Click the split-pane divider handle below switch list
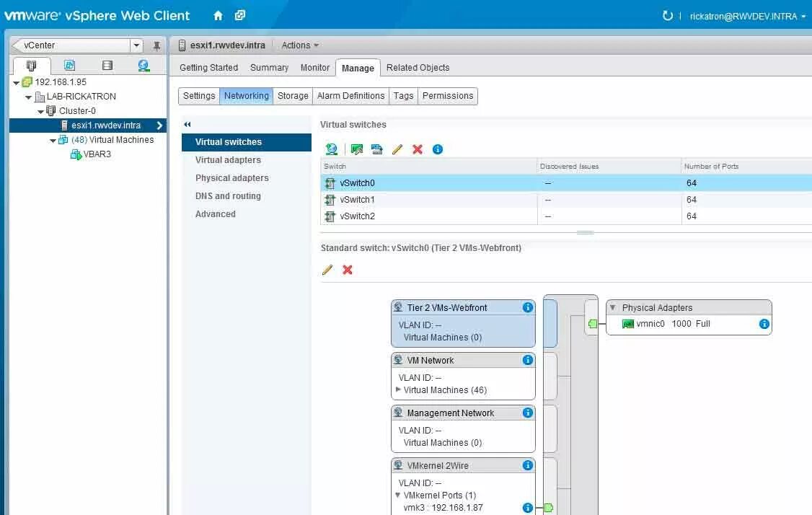This screenshot has width=812, height=515. (x=585, y=233)
